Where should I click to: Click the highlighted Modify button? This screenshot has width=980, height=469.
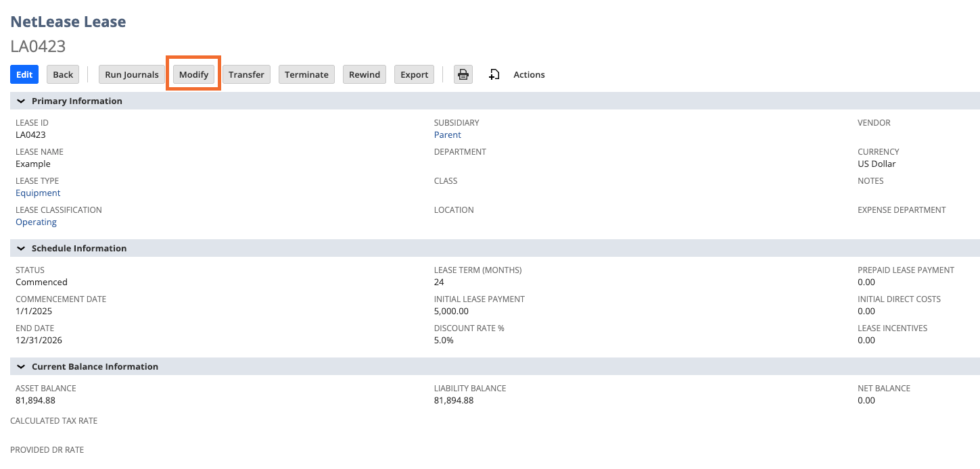(x=193, y=74)
